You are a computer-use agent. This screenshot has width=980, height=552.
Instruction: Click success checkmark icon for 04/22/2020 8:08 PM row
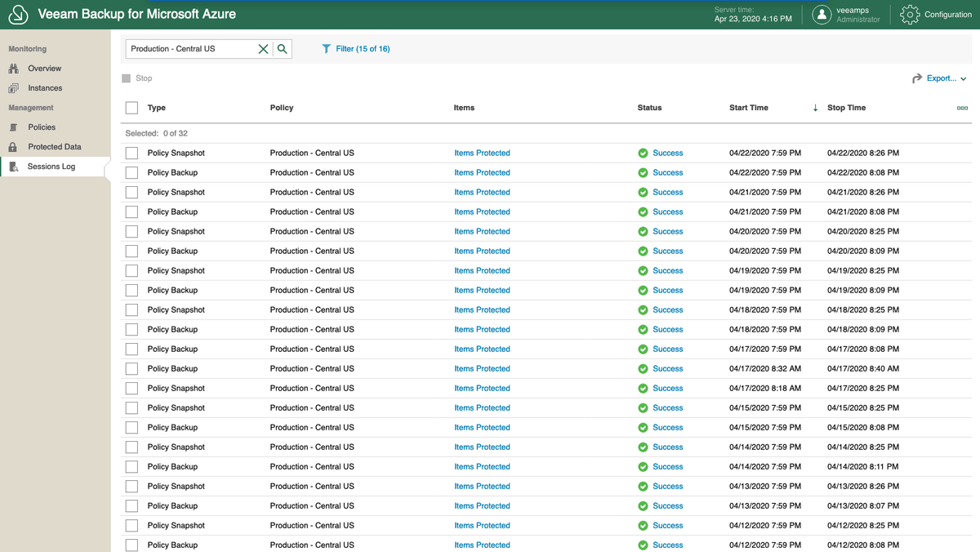coord(643,172)
